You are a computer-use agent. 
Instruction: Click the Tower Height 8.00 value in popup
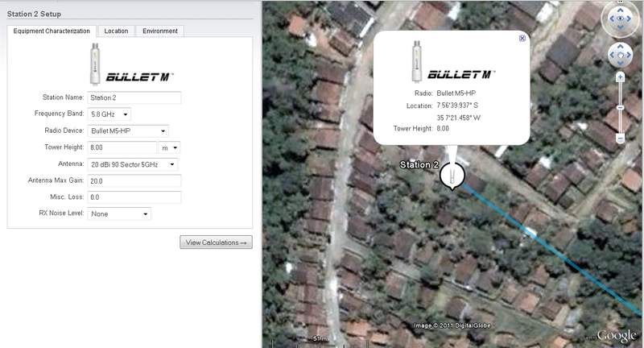pos(443,129)
